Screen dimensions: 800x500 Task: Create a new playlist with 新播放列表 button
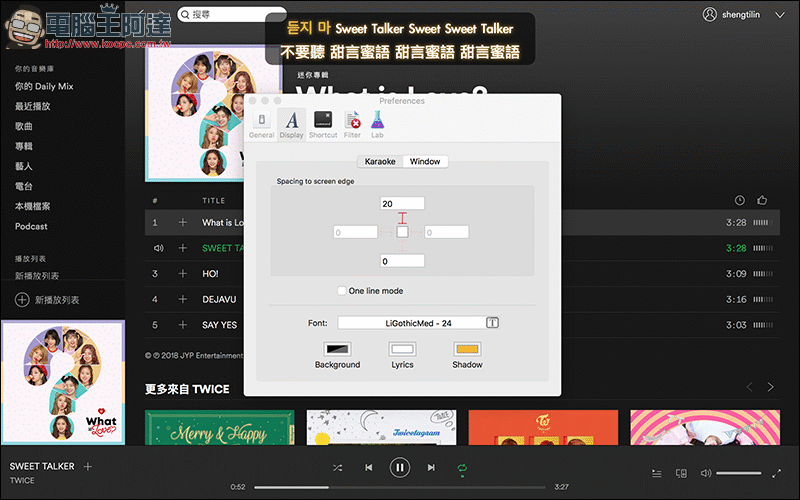tap(47, 300)
